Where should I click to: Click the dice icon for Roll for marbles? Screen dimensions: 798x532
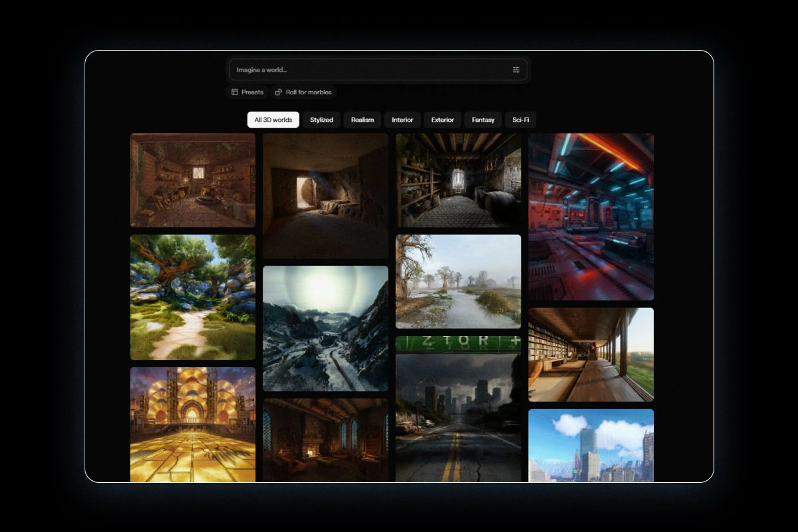click(278, 92)
